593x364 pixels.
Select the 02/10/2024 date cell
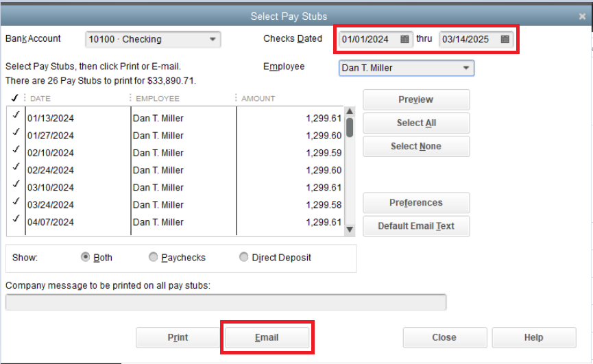tap(51, 153)
